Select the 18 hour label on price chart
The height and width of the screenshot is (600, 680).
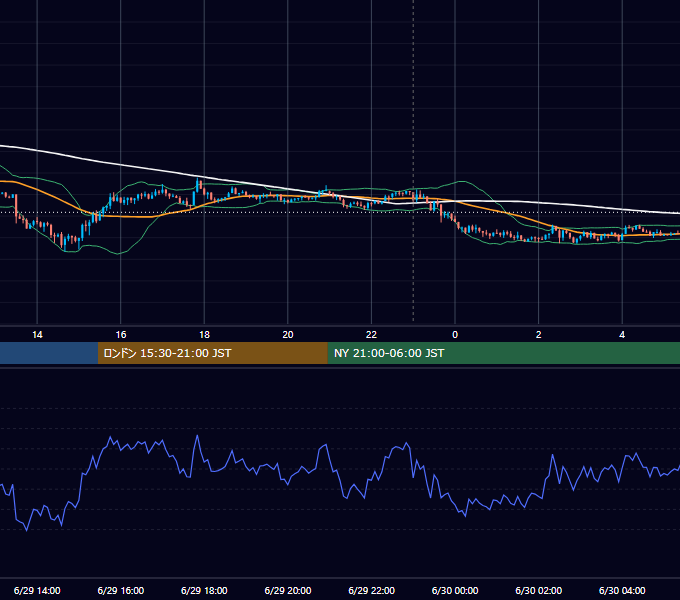point(204,335)
